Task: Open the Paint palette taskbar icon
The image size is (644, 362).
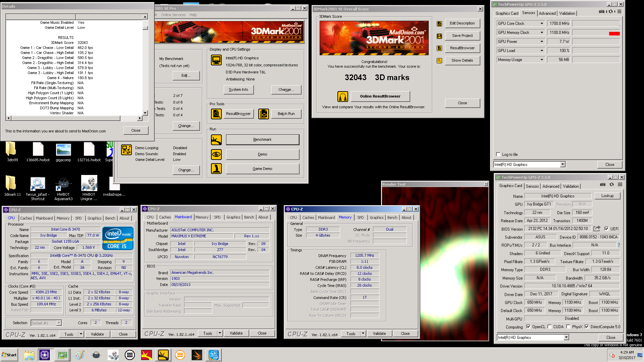Action: click(x=79, y=355)
